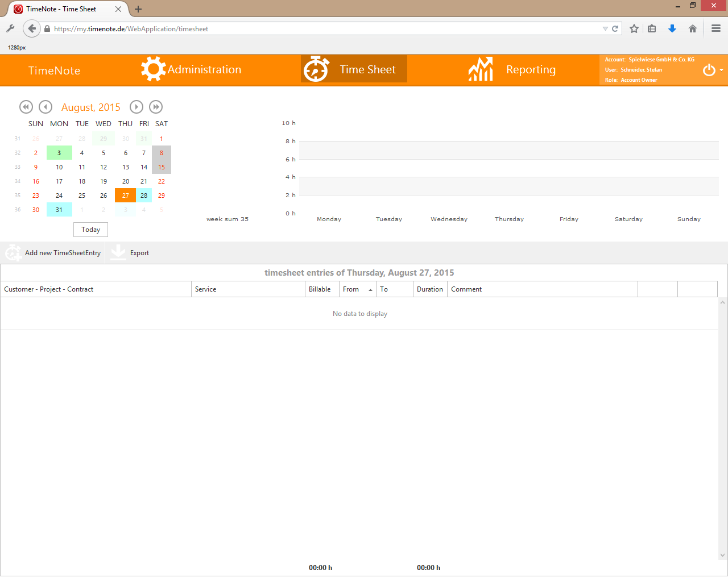Select August 28 in the calendar
The width and height of the screenshot is (728, 582).
point(144,196)
